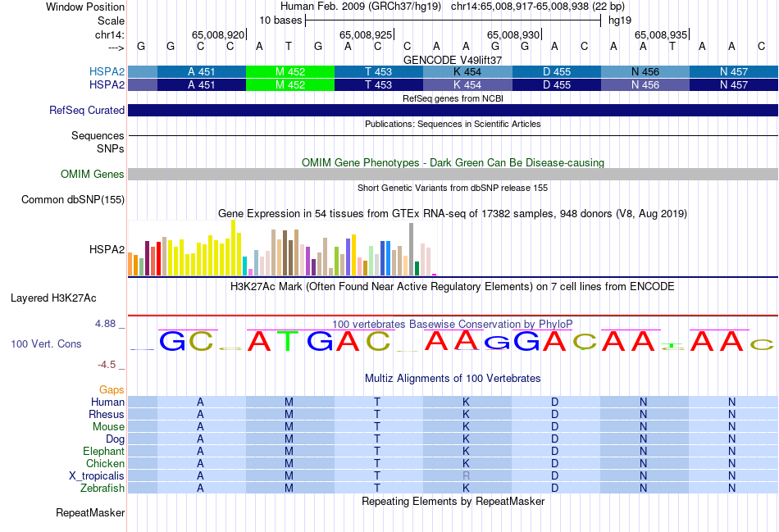Click the H3K27Ac Mark track title
779x532 pixels.
coord(453,287)
